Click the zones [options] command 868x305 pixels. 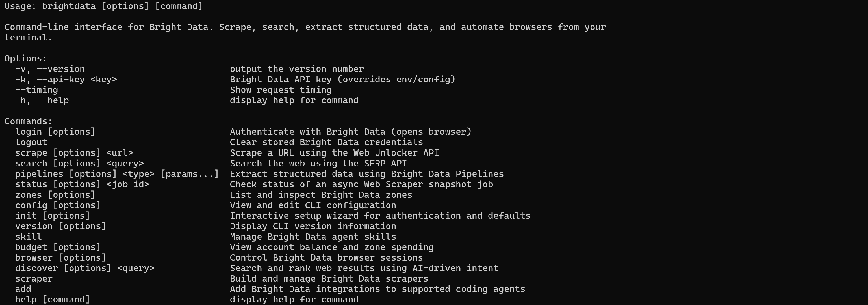[x=55, y=195]
